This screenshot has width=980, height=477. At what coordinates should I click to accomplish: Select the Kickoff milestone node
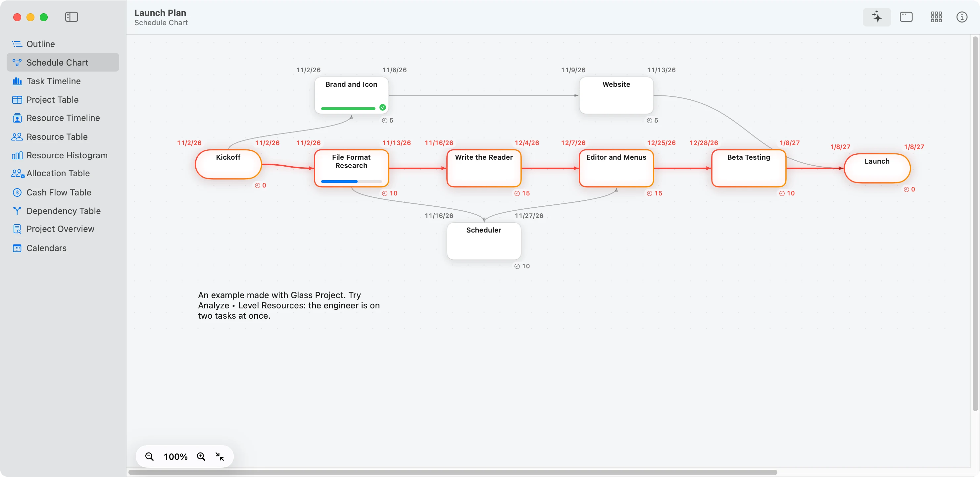coord(228,164)
